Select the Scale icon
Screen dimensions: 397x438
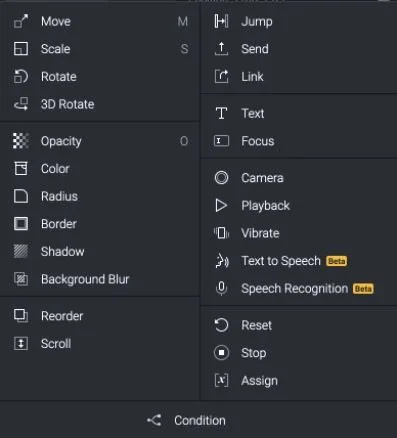pyautogui.click(x=21, y=49)
